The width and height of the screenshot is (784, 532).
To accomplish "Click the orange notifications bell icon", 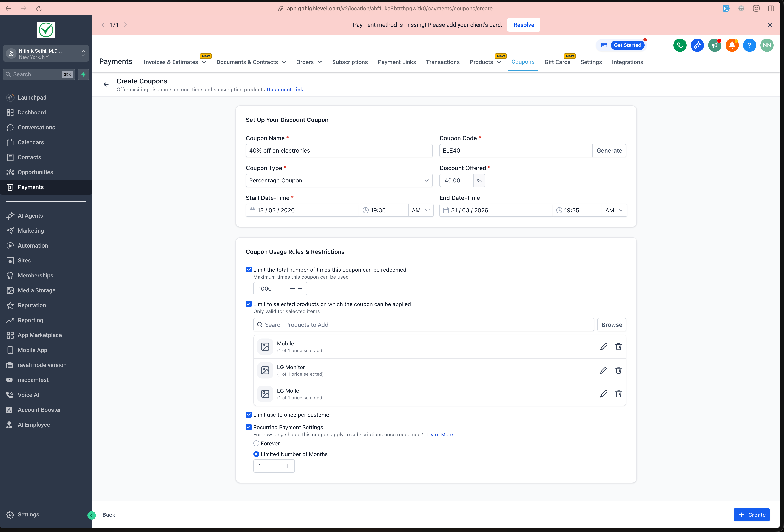I will pyautogui.click(x=732, y=45).
